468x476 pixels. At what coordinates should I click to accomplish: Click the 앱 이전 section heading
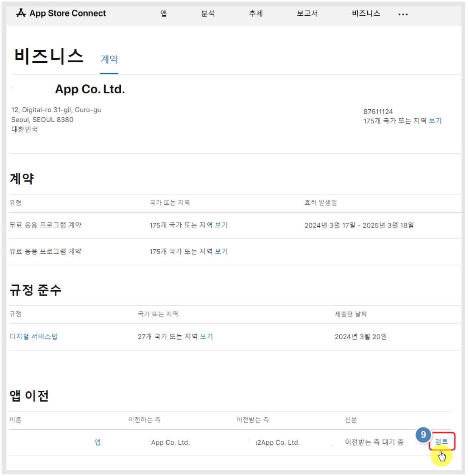click(x=29, y=396)
